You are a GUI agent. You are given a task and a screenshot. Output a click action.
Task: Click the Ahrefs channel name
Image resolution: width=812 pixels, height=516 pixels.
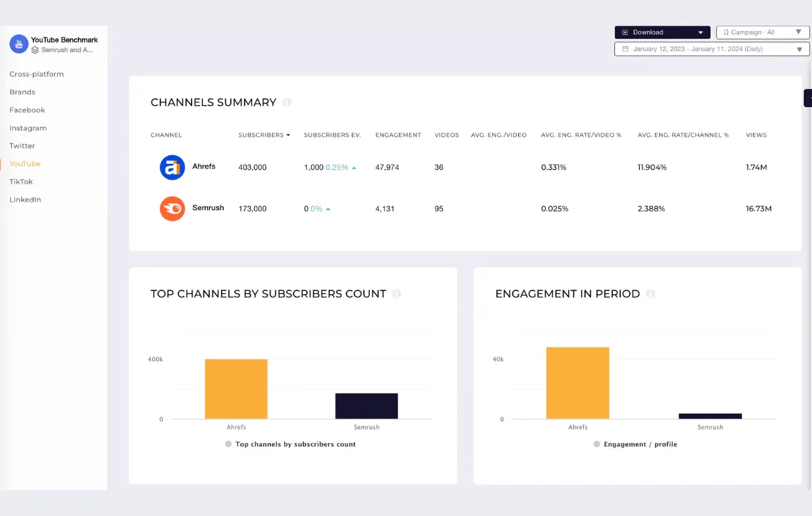(x=204, y=166)
